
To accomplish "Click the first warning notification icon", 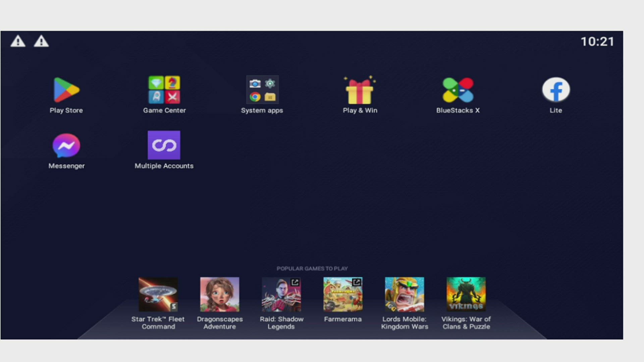I will [18, 41].
